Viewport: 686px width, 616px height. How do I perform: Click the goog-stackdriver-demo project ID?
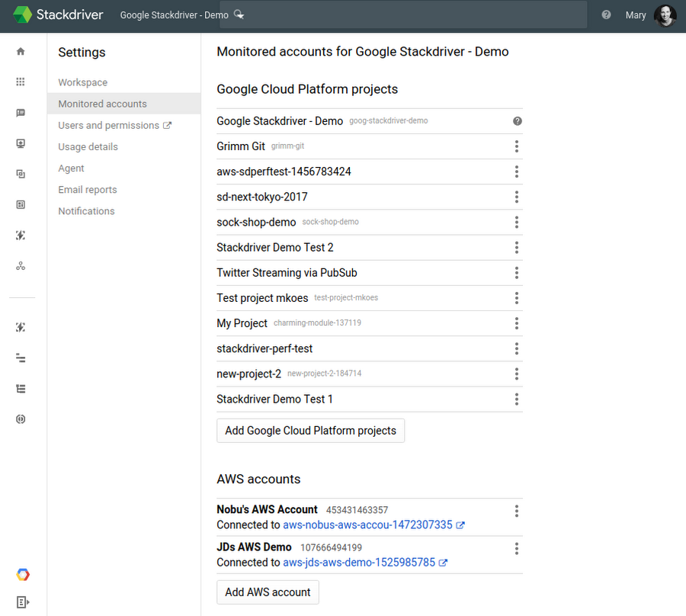coord(389,120)
